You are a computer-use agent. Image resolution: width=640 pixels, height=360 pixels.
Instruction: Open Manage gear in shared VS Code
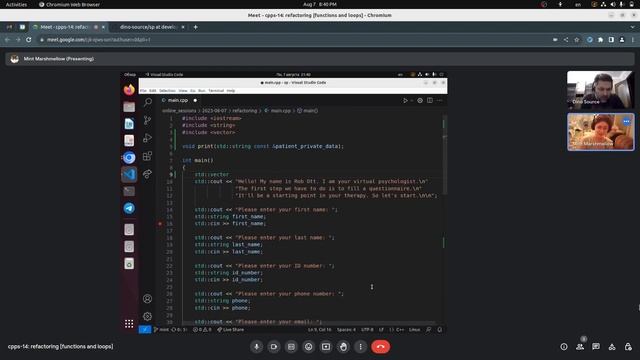tap(148, 316)
